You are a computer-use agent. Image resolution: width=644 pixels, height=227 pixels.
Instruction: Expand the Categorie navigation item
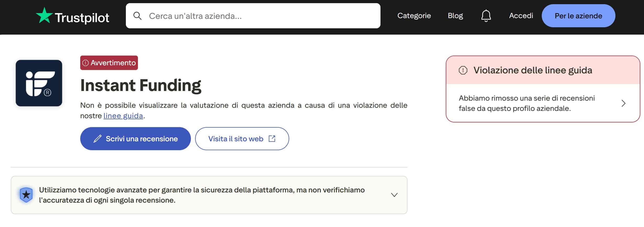click(x=414, y=16)
